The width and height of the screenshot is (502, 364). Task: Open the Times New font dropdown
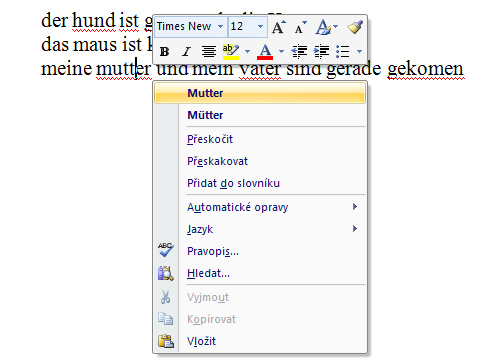tap(220, 26)
